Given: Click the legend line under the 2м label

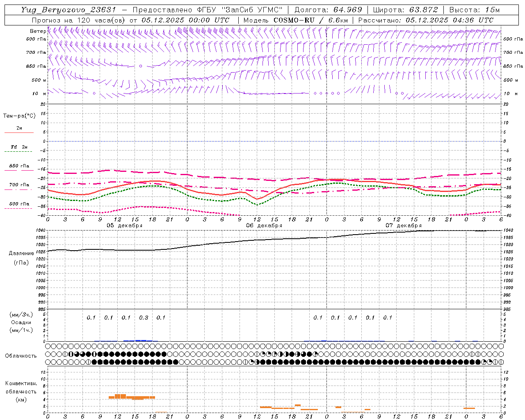Looking at the screenshot, I should (19, 133).
